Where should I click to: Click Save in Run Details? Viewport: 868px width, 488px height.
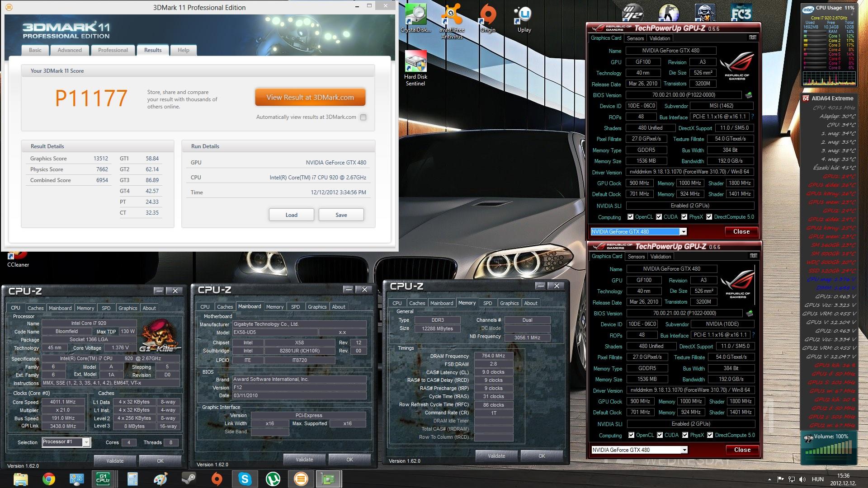point(341,215)
